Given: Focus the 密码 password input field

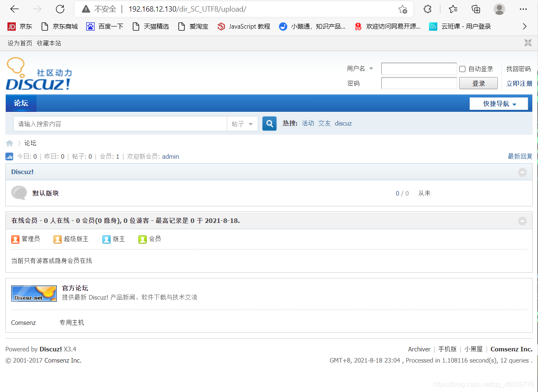Looking at the screenshot, I should click(x=419, y=83).
